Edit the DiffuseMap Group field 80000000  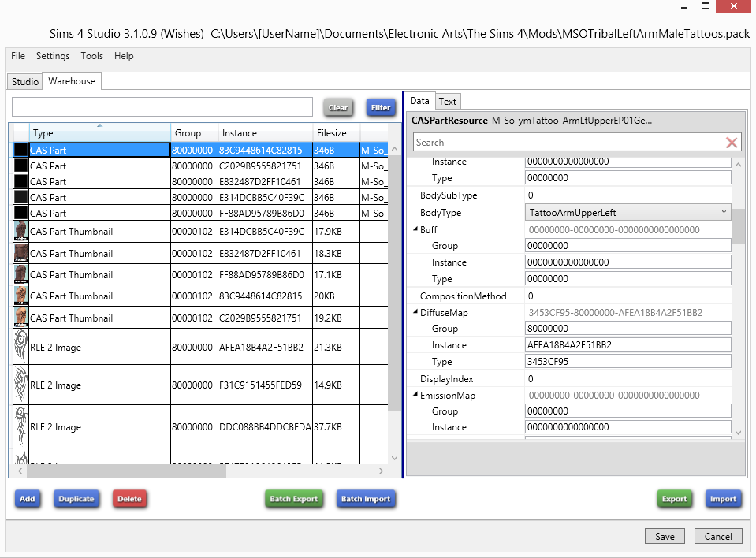(628, 328)
